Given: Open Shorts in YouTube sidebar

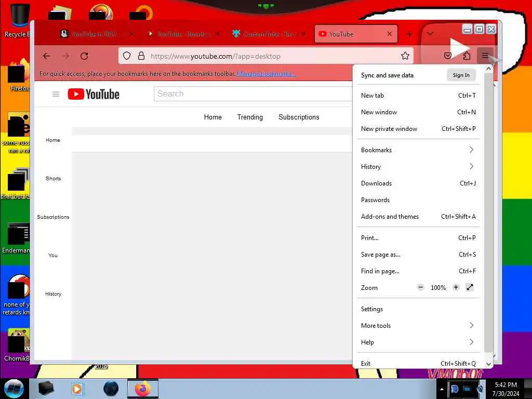Looking at the screenshot, I should click(x=54, y=179).
